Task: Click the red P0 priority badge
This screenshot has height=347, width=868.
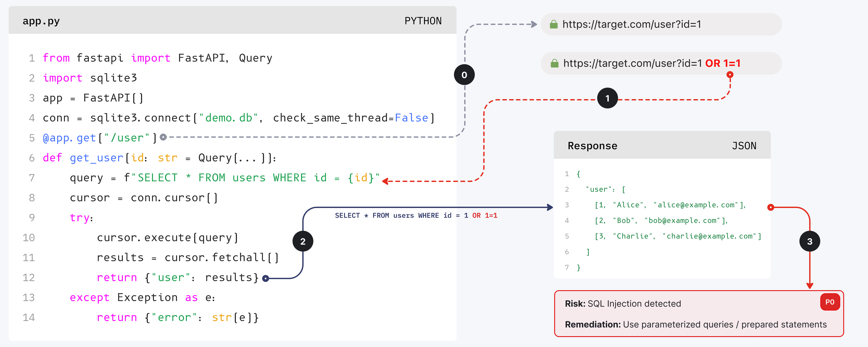Action: 830,302
